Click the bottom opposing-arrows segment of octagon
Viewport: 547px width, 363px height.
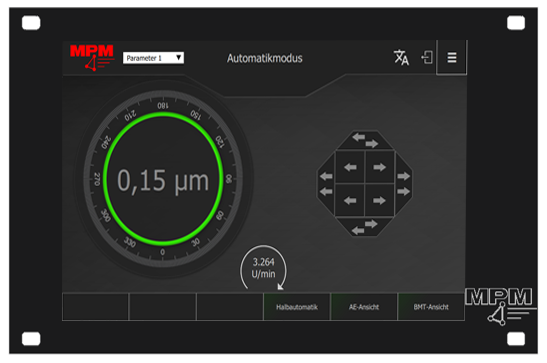coord(365,227)
